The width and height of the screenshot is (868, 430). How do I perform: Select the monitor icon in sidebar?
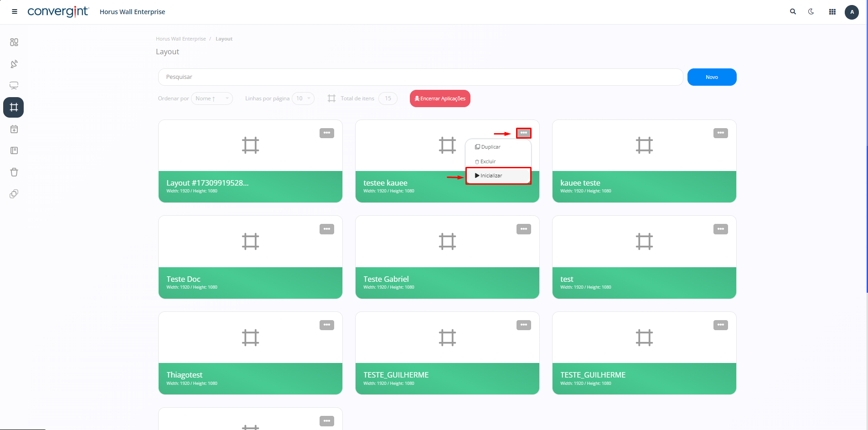(x=14, y=86)
